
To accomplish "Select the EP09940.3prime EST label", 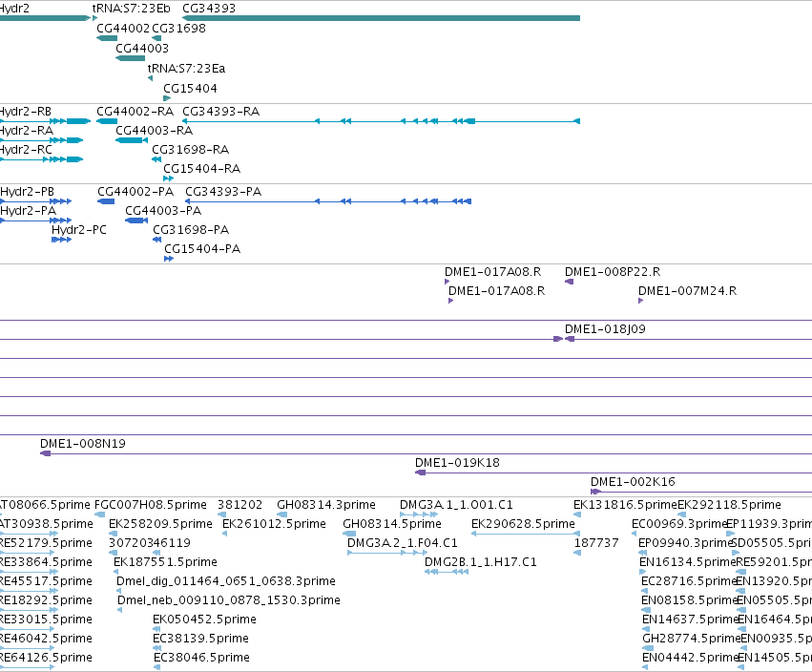I will click(x=685, y=543).
